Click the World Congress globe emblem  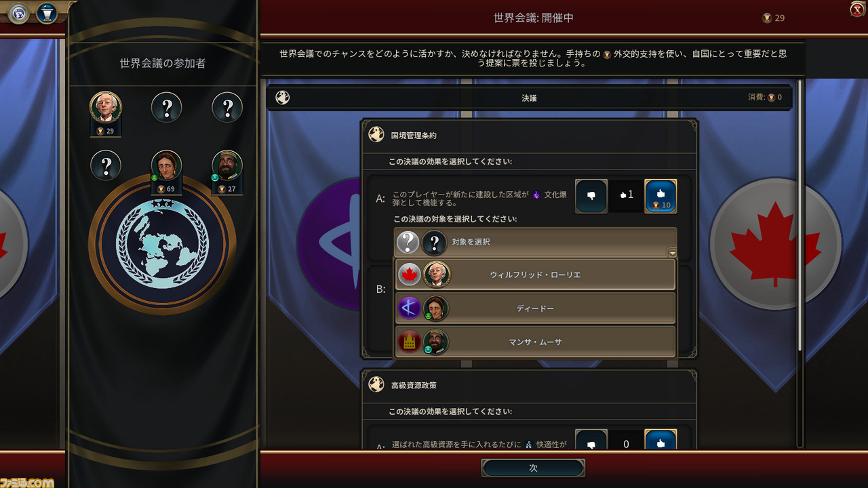click(162, 244)
